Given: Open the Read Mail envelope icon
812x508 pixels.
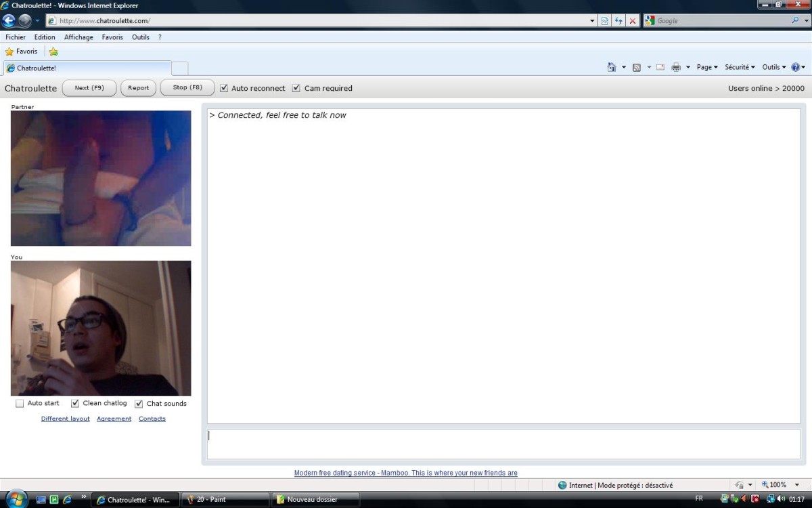Looking at the screenshot, I should click(x=660, y=67).
